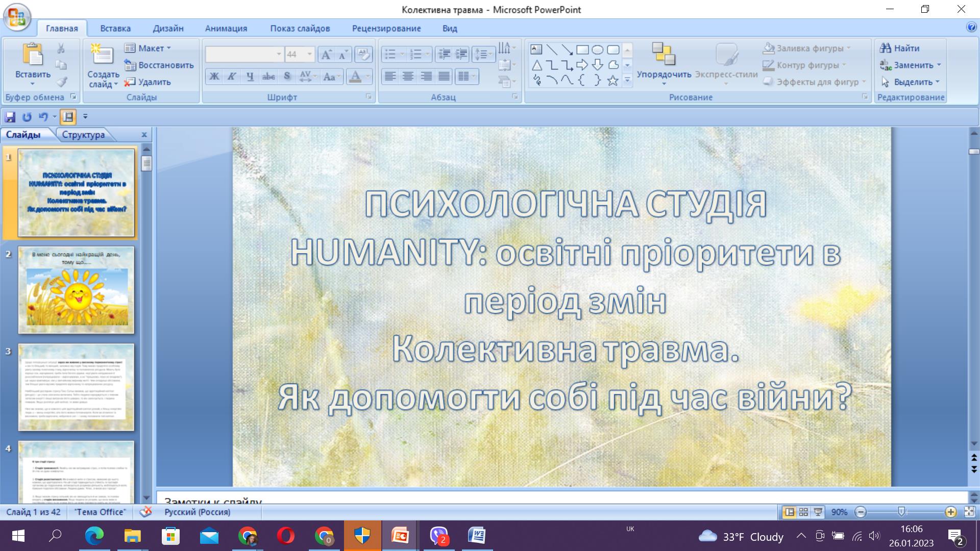Align text left
This screenshot has width=980, height=551.
[390, 77]
